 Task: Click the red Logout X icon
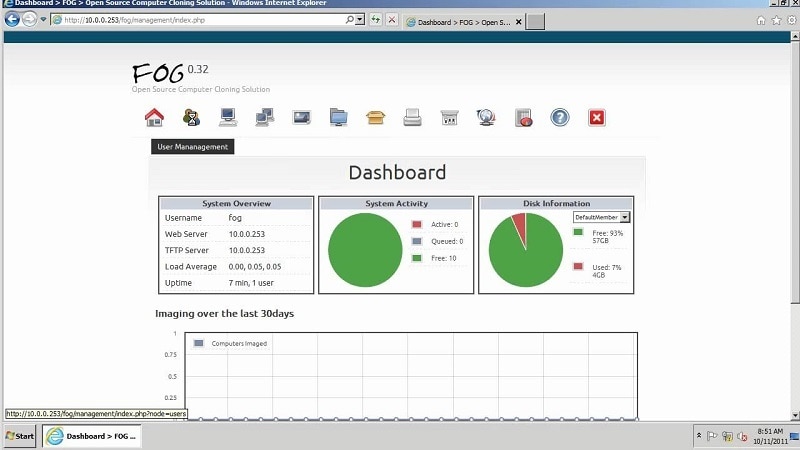[x=596, y=117]
